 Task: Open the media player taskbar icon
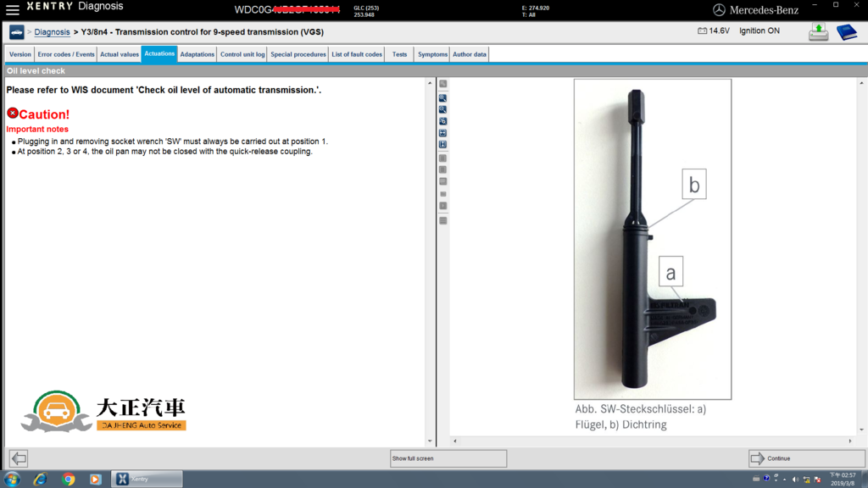coord(95,479)
